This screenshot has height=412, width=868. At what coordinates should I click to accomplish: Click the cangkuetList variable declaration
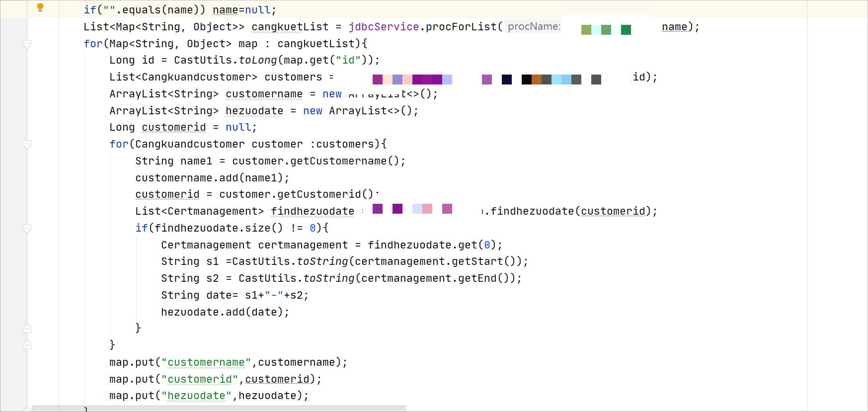pos(290,27)
